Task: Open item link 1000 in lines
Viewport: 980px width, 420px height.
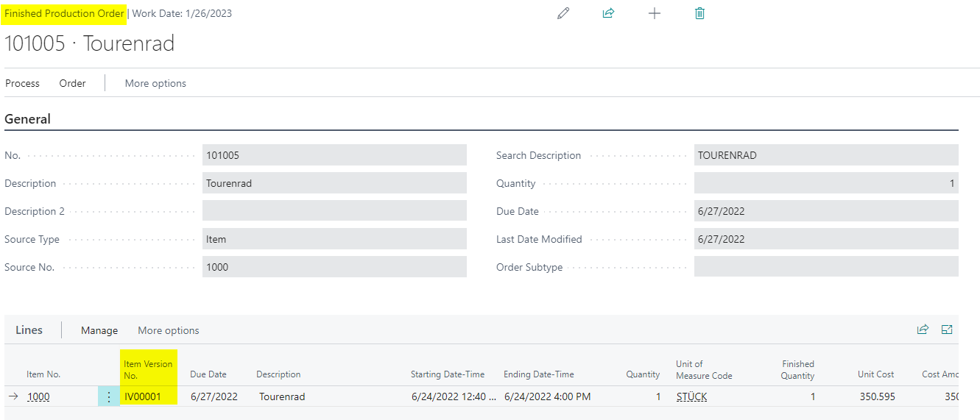Action: point(38,396)
